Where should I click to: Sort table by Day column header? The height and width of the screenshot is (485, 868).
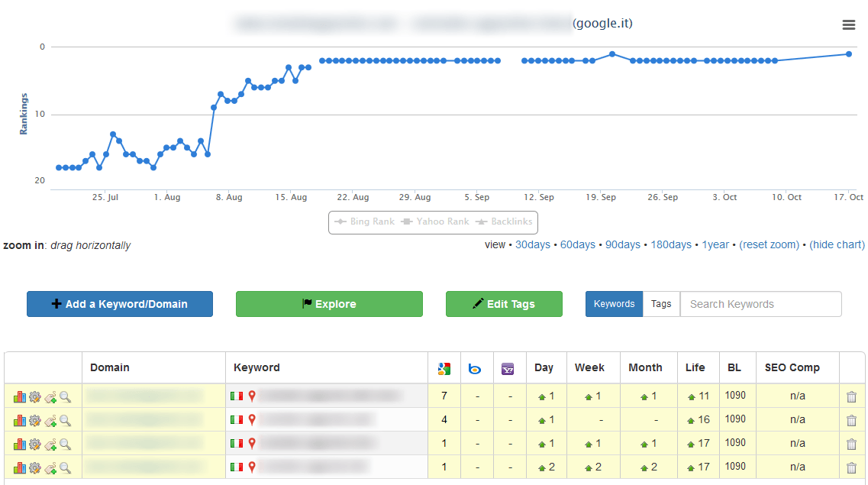544,367
